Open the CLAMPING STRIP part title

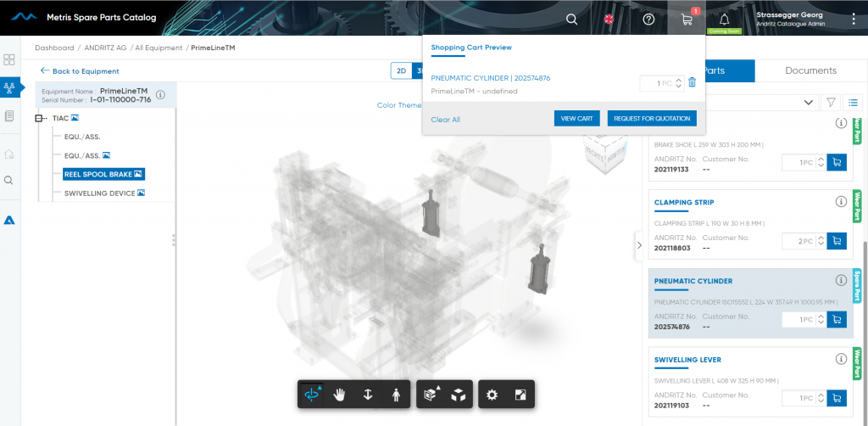684,202
